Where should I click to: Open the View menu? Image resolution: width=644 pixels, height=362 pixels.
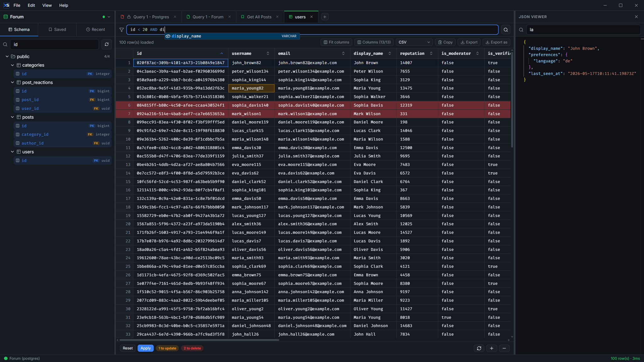click(x=47, y=5)
